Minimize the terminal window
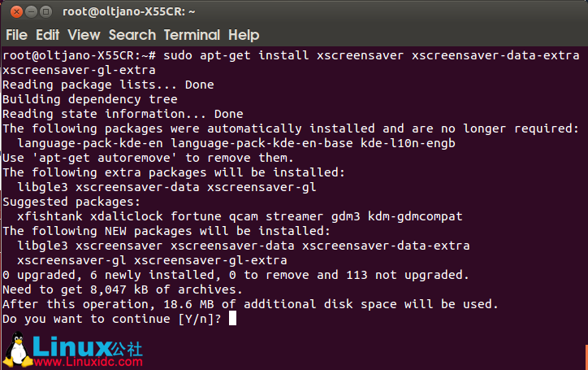588x370 pixels. pyautogui.click(x=31, y=12)
